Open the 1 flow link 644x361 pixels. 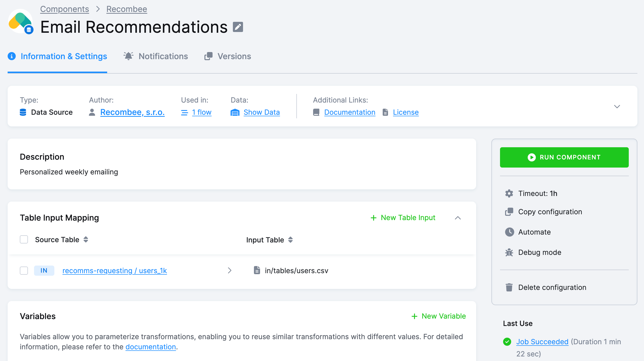(x=202, y=112)
